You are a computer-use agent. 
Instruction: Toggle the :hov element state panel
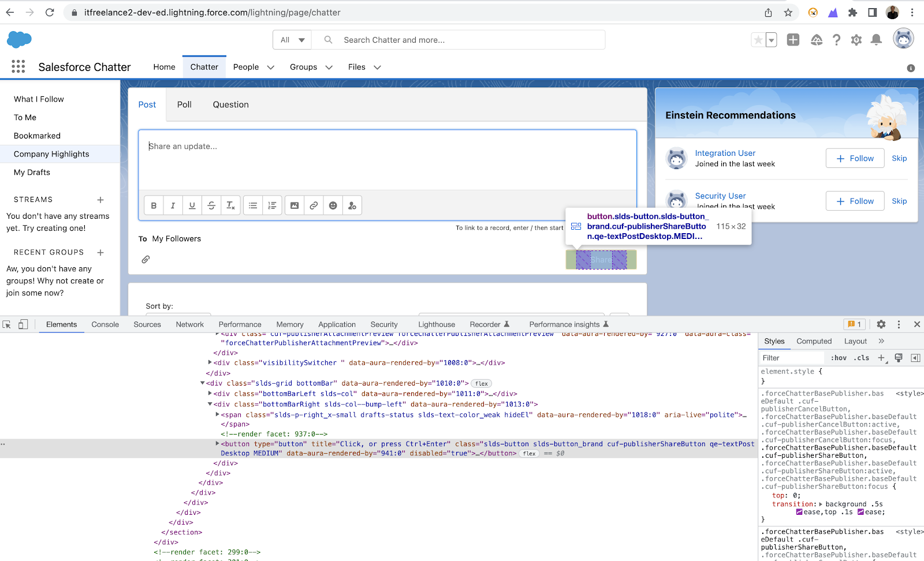(839, 358)
